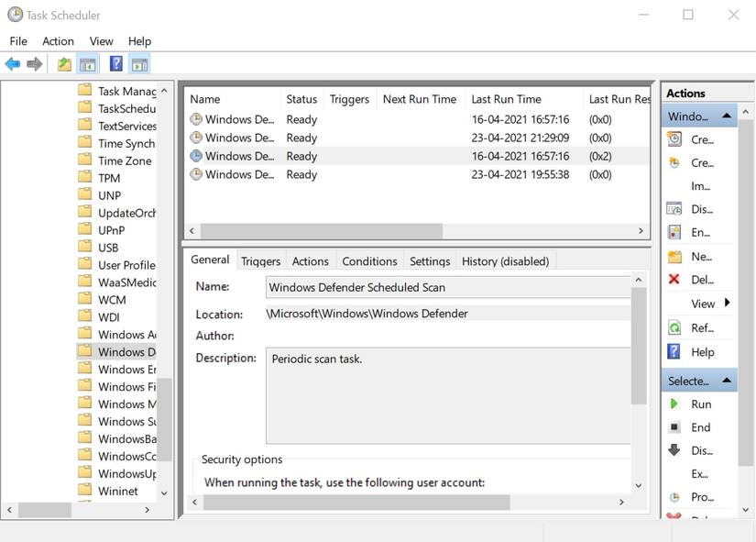Screen dimensions: 756x542
Task: Open the Help menu in menu bar
Action: [139, 41]
